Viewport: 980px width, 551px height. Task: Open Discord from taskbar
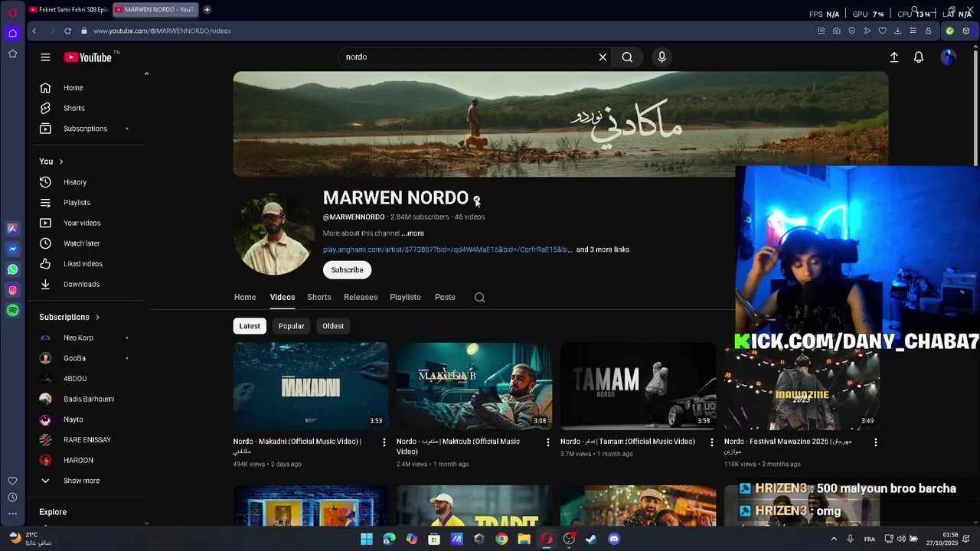pyautogui.click(x=613, y=539)
